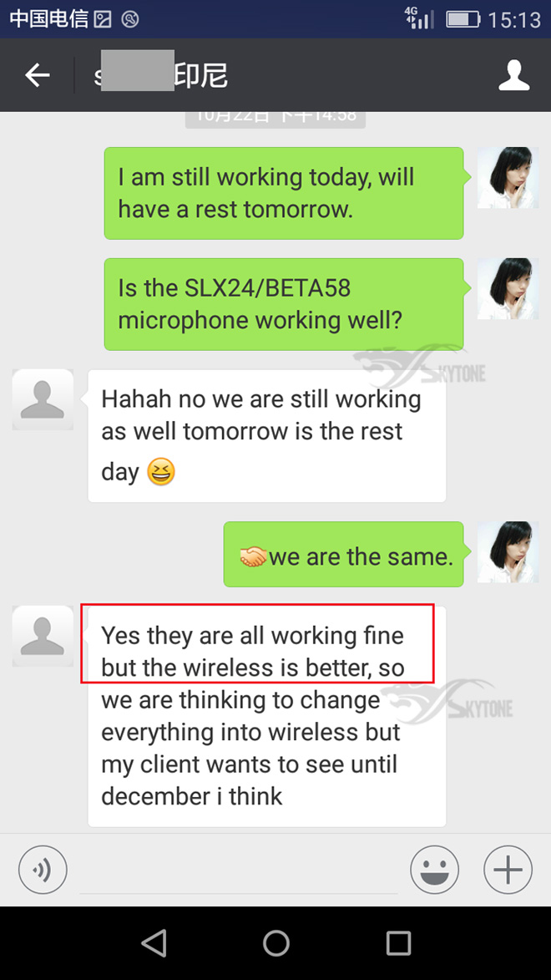Screen dimensions: 551x980
Task: Tap contact avatar beside 'Hahah no' message
Action: (x=43, y=399)
